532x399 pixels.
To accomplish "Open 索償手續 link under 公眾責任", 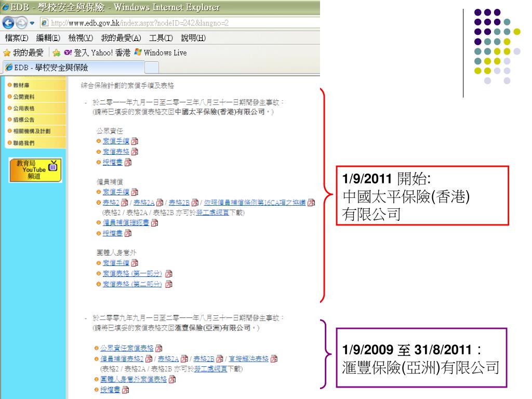I will pyautogui.click(x=116, y=141).
